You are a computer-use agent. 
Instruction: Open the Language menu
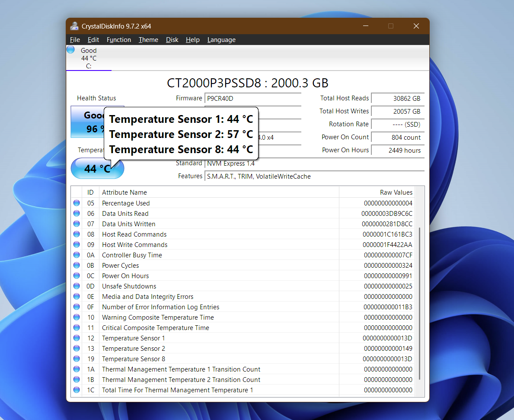pos(221,39)
